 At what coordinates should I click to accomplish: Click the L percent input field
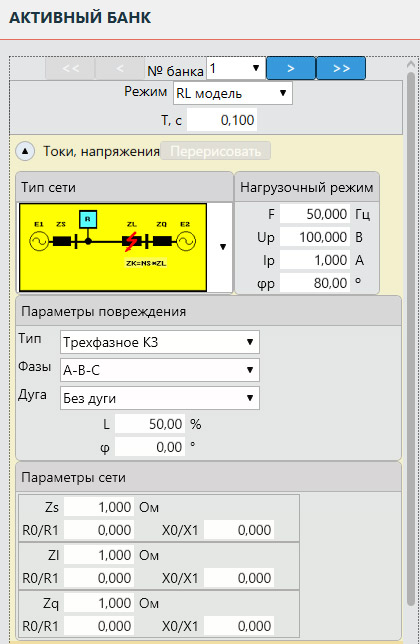[x=150, y=424]
